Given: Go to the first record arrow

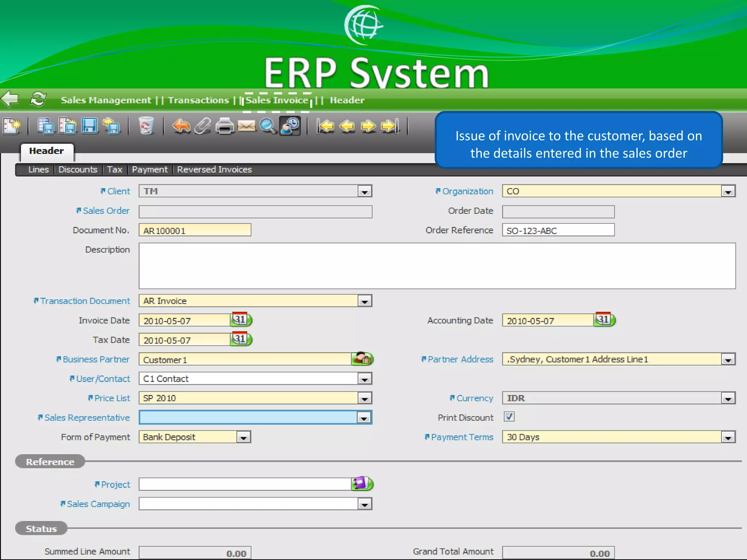Looking at the screenshot, I should 325,126.
